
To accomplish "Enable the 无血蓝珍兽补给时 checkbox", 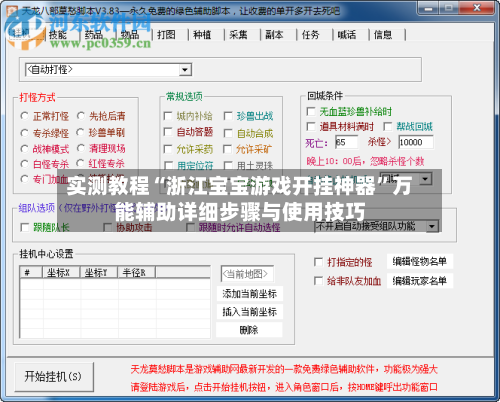I will tap(311, 111).
